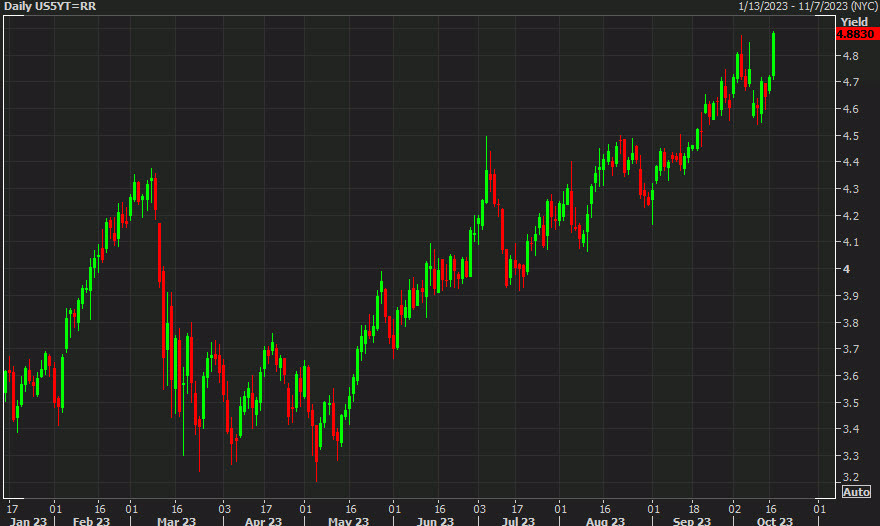Click the date range text at top right
The width and height of the screenshot is (880, 526).
[x=808, y=7]
